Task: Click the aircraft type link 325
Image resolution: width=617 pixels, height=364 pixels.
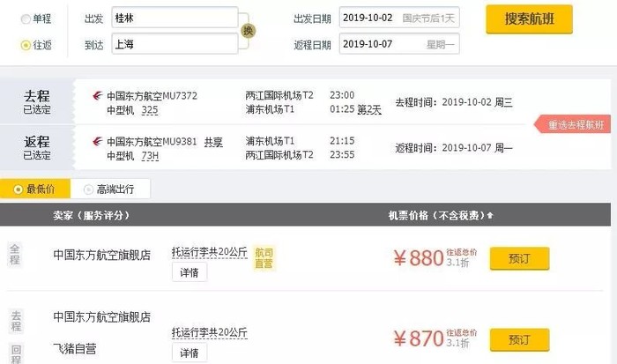Action: 150,110
